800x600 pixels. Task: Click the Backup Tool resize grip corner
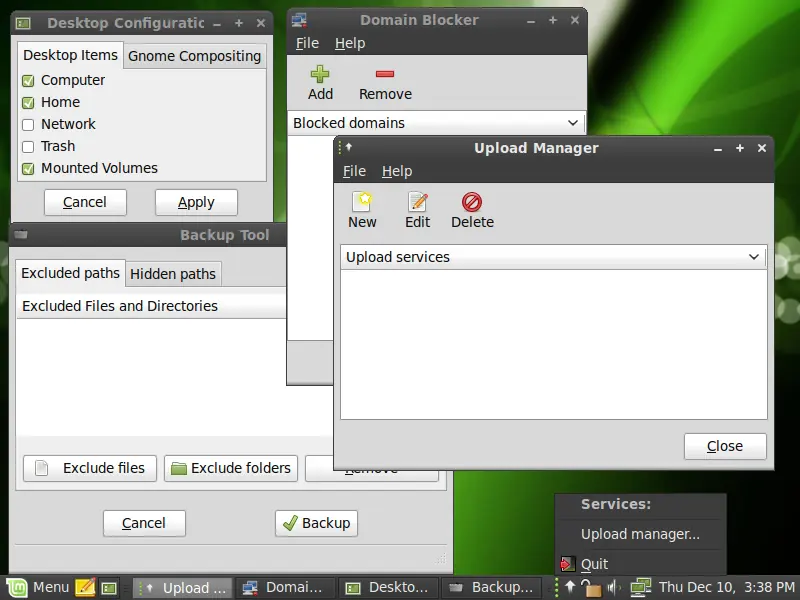tap(441, 559)
